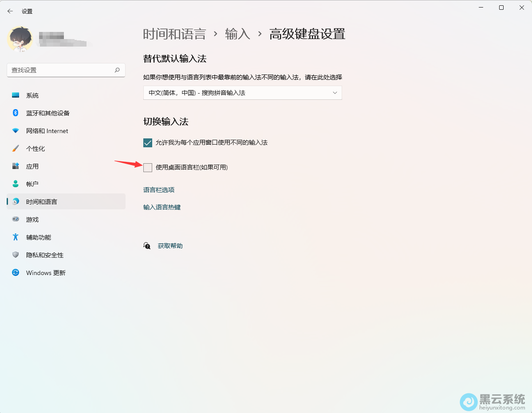Click the 查找设置 search field

(61, 70)
